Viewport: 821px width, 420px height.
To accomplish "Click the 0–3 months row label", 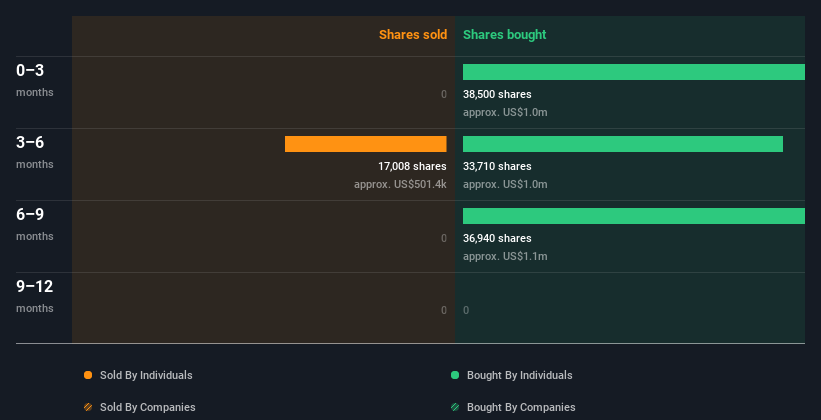I will tap(35, 80).
